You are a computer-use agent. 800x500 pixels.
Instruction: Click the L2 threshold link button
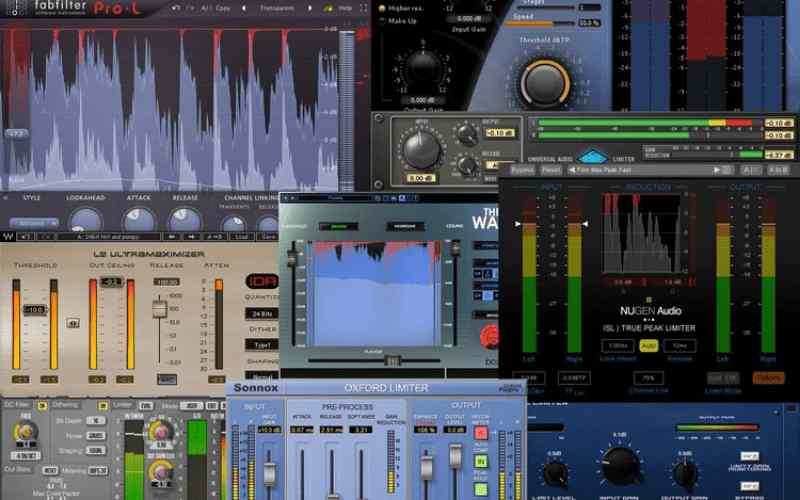(73, 323)
